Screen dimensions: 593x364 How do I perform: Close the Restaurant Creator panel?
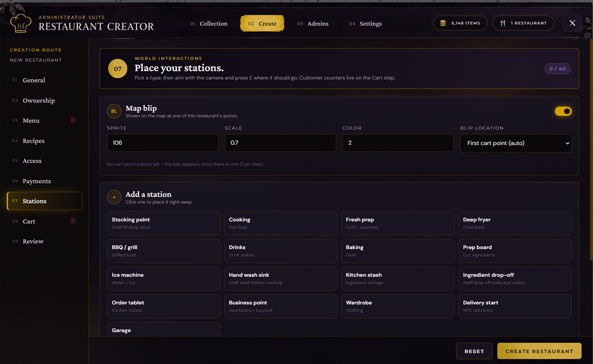(572, 23)
